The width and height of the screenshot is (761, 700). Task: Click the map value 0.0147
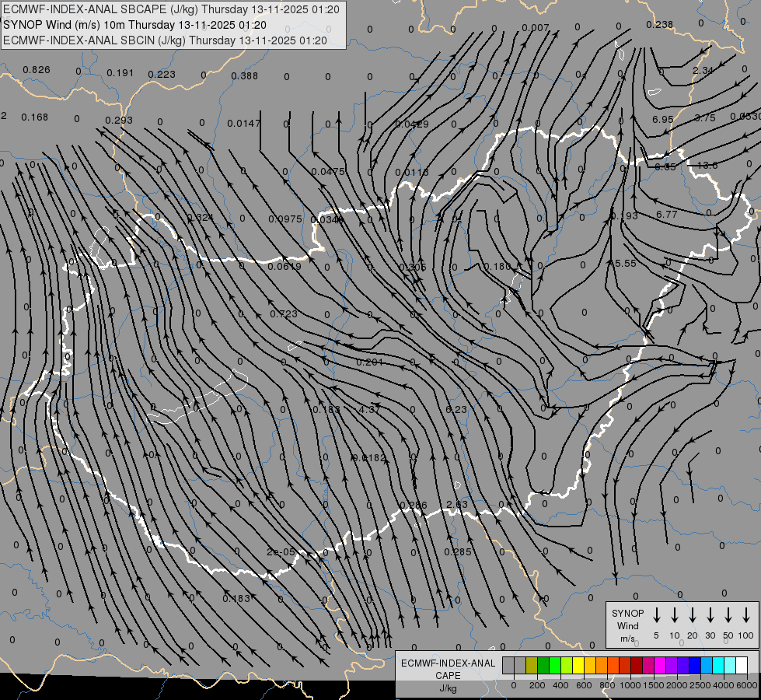[243, 124]
